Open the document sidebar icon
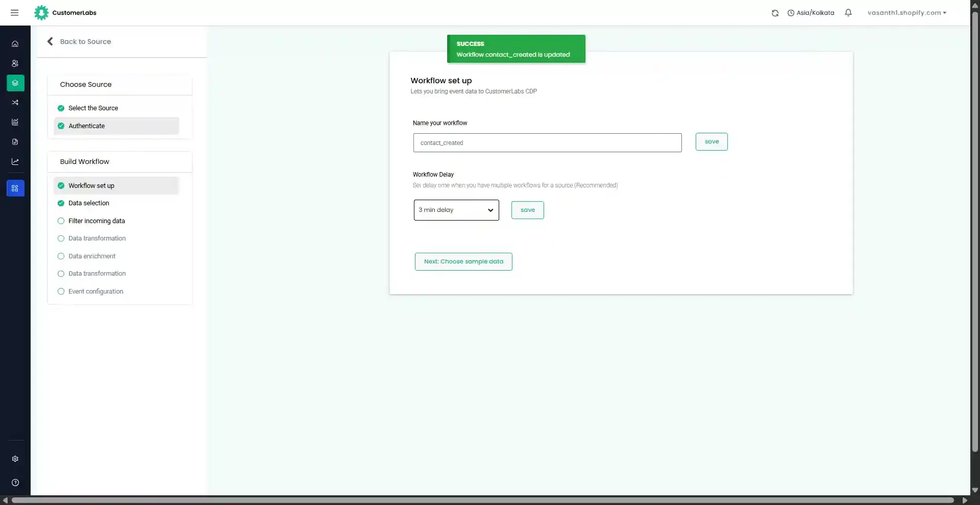The width and height of the screenshot is (980, 505). coord(15,142)
